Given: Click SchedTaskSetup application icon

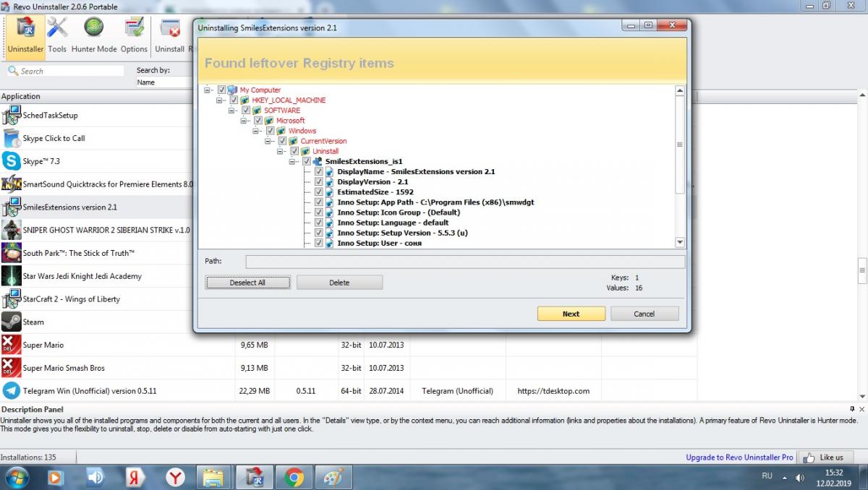Looking at the screenshot, I should tap(11, 115).
